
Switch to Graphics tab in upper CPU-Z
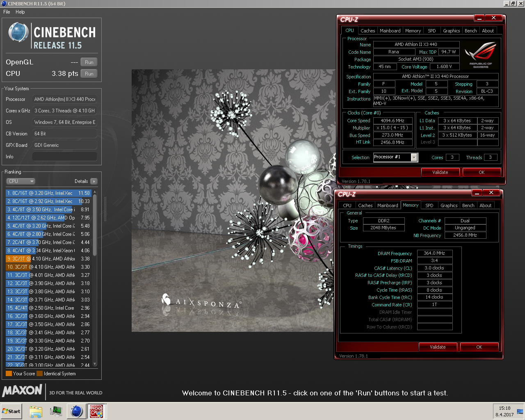pos(451,31)
